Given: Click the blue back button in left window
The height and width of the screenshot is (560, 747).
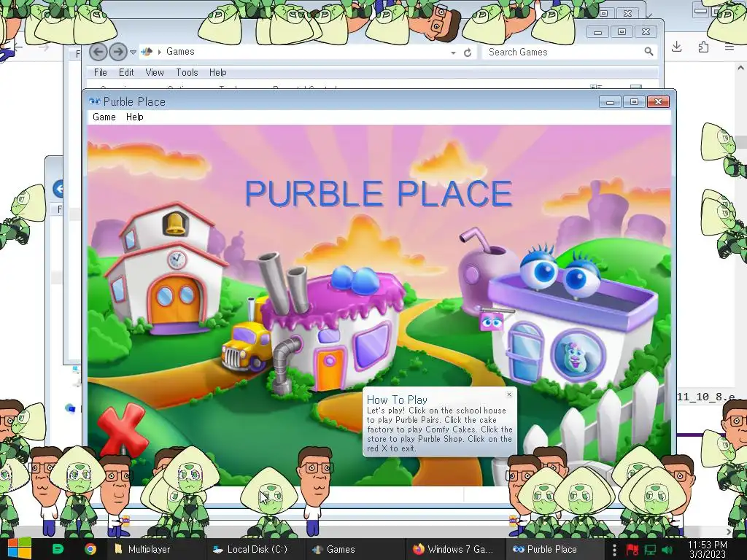Looking at the screenshot, I should click(58, 189).
